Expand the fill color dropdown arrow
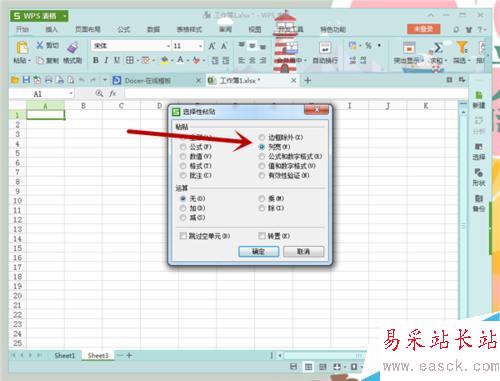500x381 pixels. tap(171, 61)
